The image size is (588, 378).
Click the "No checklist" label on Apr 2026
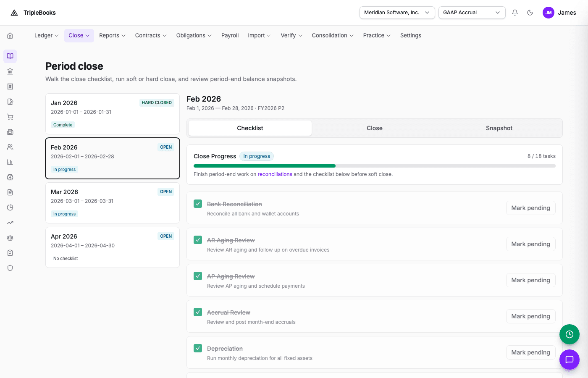(x=66, y=258)
